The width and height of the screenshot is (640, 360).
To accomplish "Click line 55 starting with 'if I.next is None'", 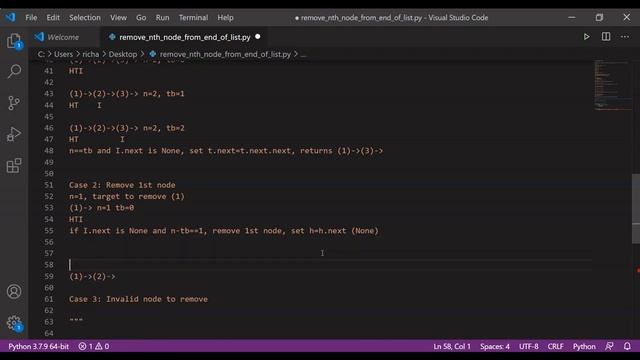I will 224,231.
